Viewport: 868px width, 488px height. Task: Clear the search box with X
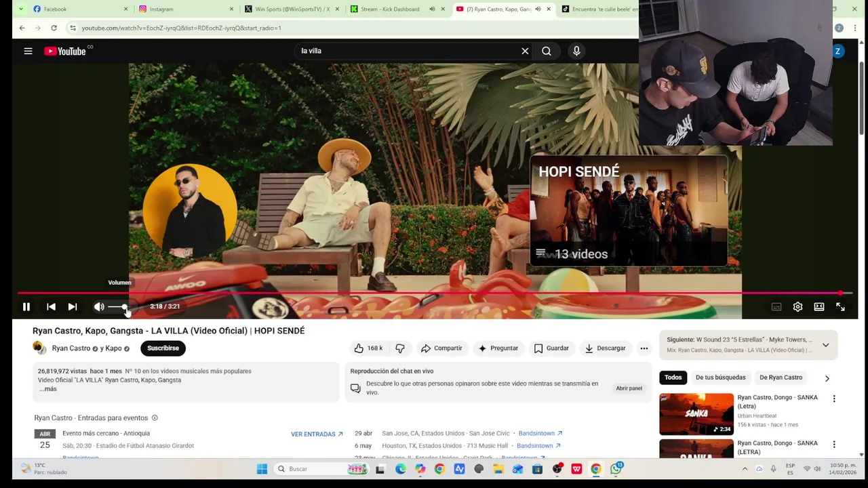[x=525, y=51]
